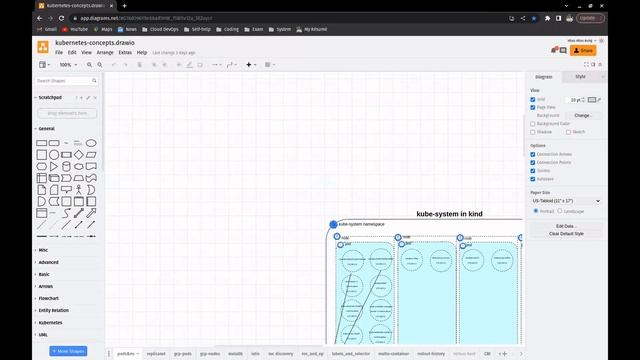Click the Edit Data button
Screen dimensions: 640x360
[566, 226]
